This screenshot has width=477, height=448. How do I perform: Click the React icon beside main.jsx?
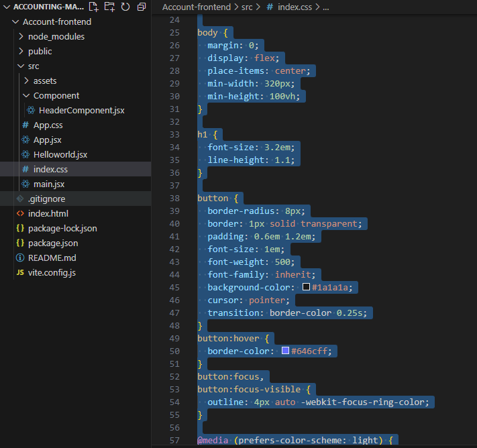(x=25, y=184)
